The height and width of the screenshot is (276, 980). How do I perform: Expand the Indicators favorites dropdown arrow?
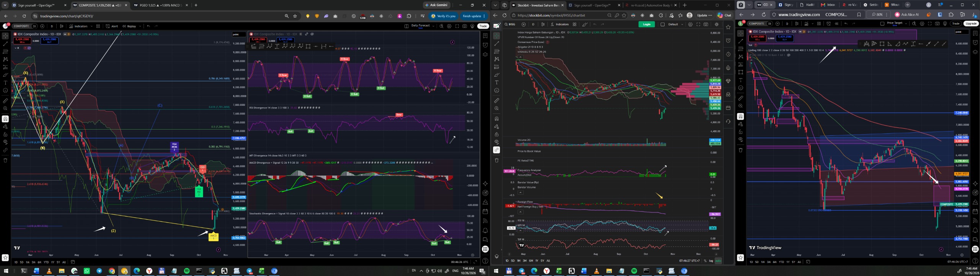(x=91, y=26)
